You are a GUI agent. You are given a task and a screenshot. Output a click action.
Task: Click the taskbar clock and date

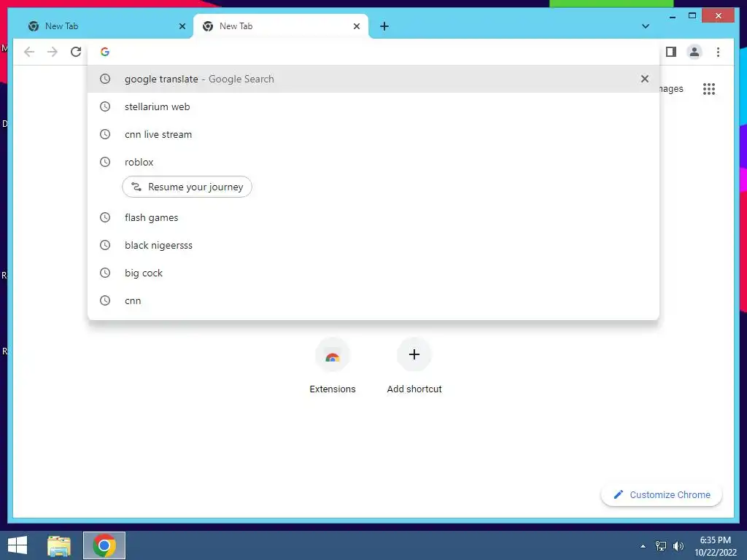point(716,546)
